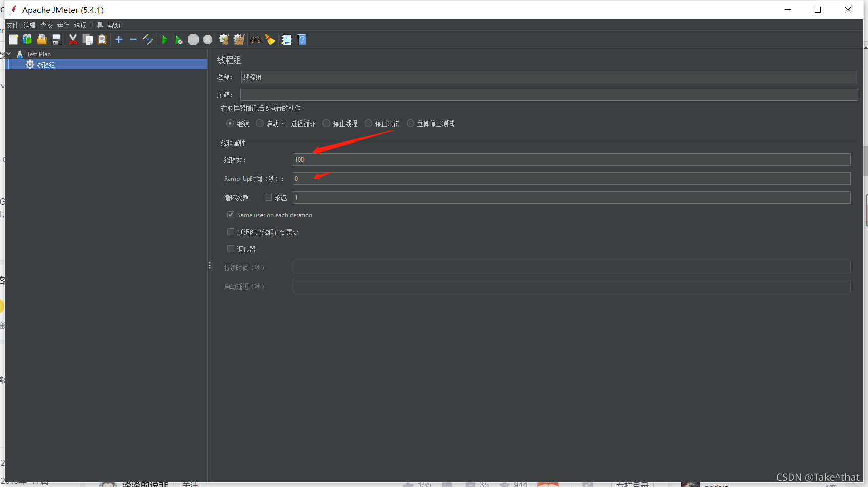
Task: Click the Paste clipboard icon
Action: (102, 39)
